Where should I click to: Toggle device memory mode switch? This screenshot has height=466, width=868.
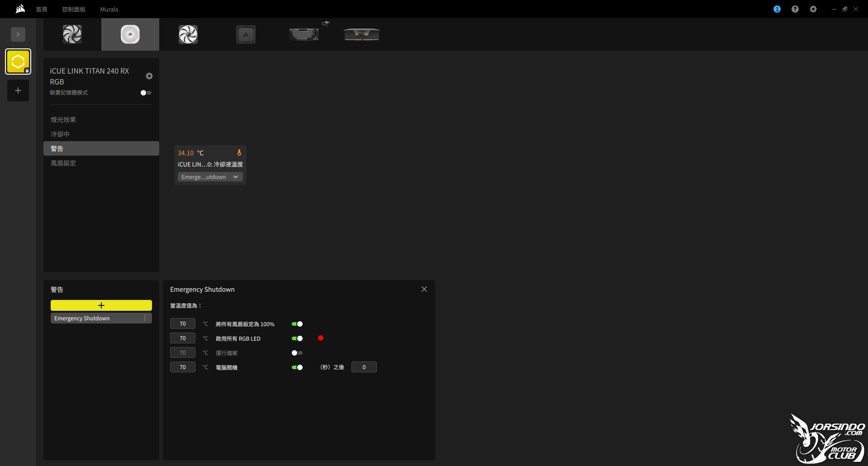click(146, 93)
